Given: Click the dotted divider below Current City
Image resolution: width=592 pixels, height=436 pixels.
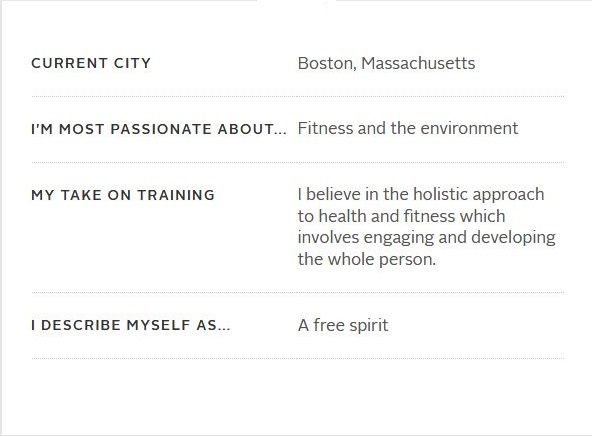Looking at the screenshot, I should pos(298,97).
